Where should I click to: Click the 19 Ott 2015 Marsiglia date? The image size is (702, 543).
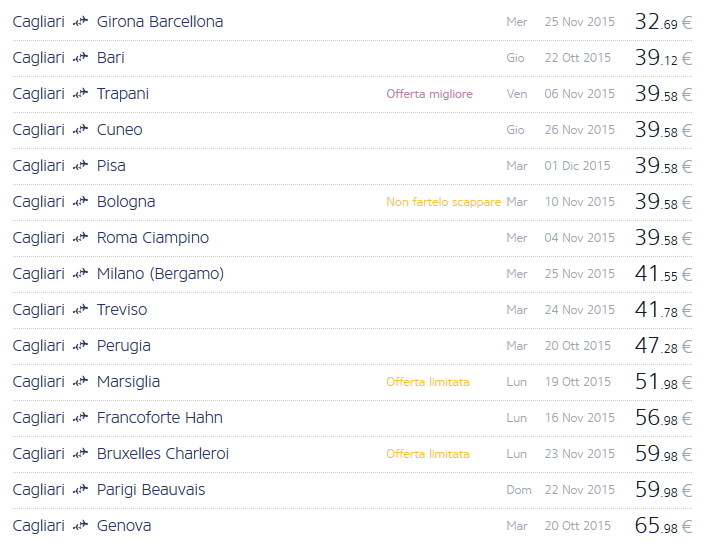pyautogui.click(x=578, y=382)
